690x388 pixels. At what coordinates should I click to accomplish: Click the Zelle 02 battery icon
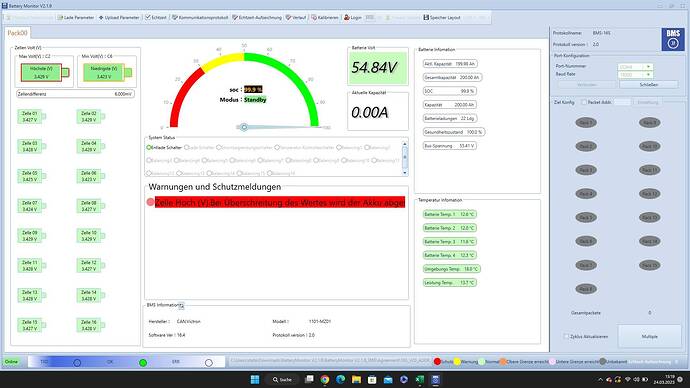click(x=91, y=117)
